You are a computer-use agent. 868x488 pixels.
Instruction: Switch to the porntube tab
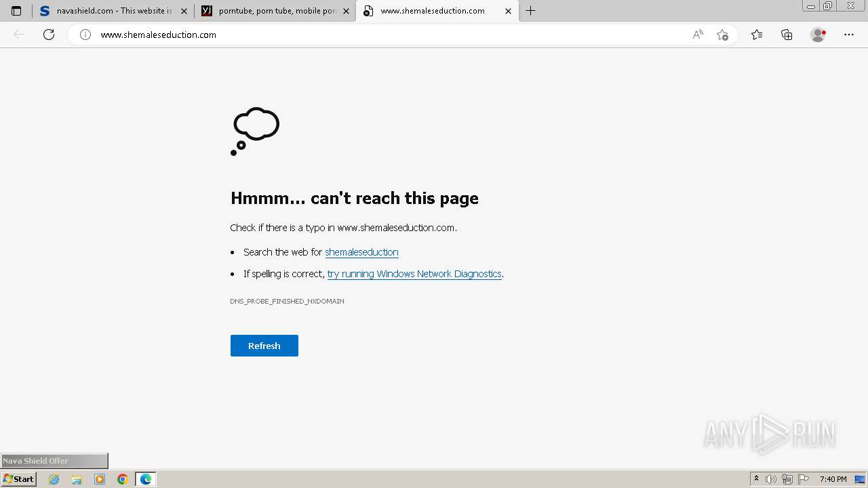275,11
